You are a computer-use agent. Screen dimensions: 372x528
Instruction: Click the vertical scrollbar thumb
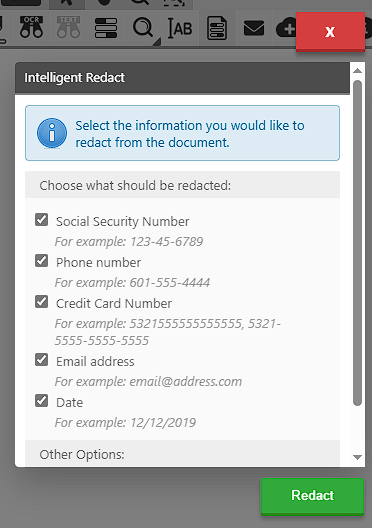tap(358, 243)
